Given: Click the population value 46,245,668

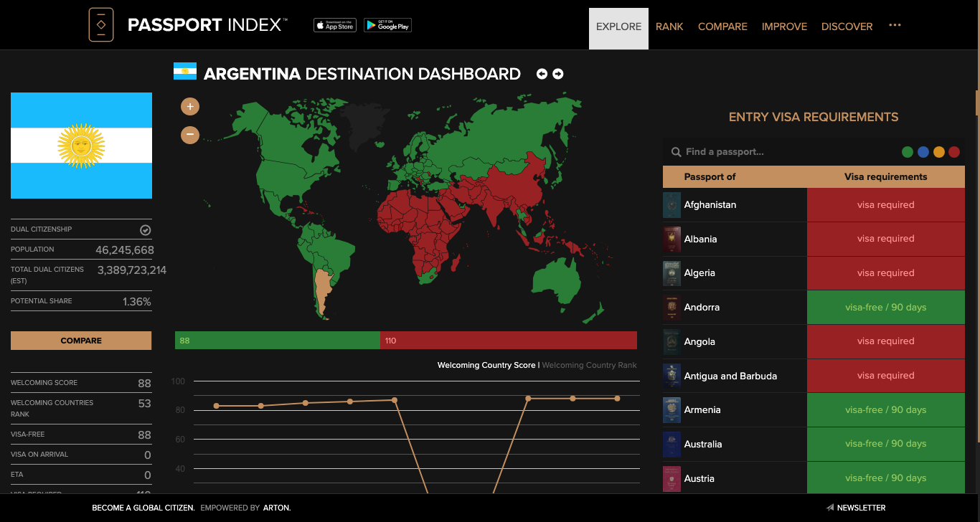Looking at the screenshot, I should pos(124,250).
